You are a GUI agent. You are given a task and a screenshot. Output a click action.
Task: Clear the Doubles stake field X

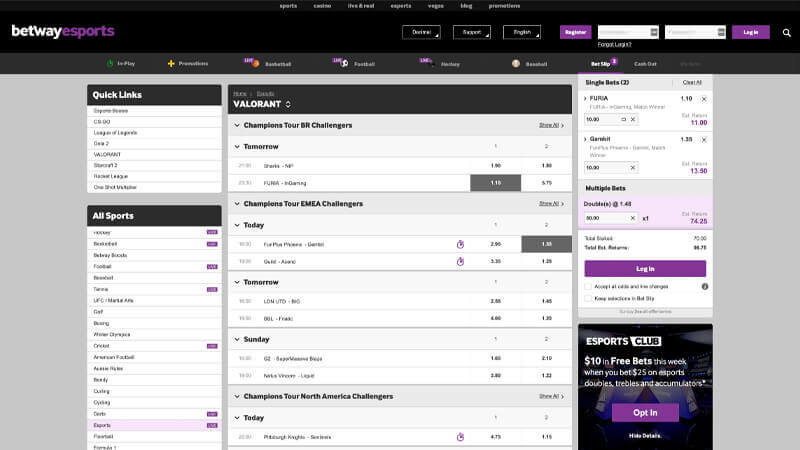click(633, 218)
